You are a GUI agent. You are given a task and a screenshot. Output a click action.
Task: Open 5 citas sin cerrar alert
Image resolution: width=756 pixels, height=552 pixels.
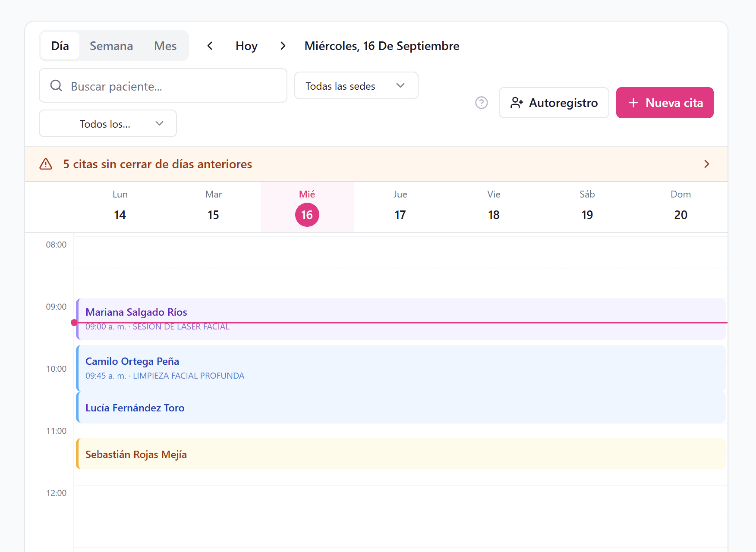click(x=376, y=164)
